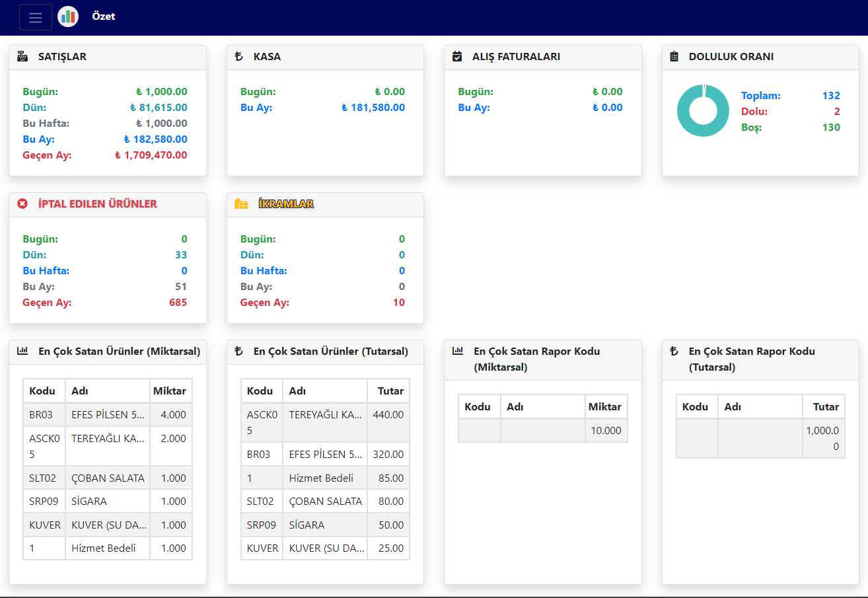Click the chart icon beside En Çok Satan Rapor Kodu (Miktarsal)
Screen dimensions: 868x598
pyautogui.click(x=458, y=352)
